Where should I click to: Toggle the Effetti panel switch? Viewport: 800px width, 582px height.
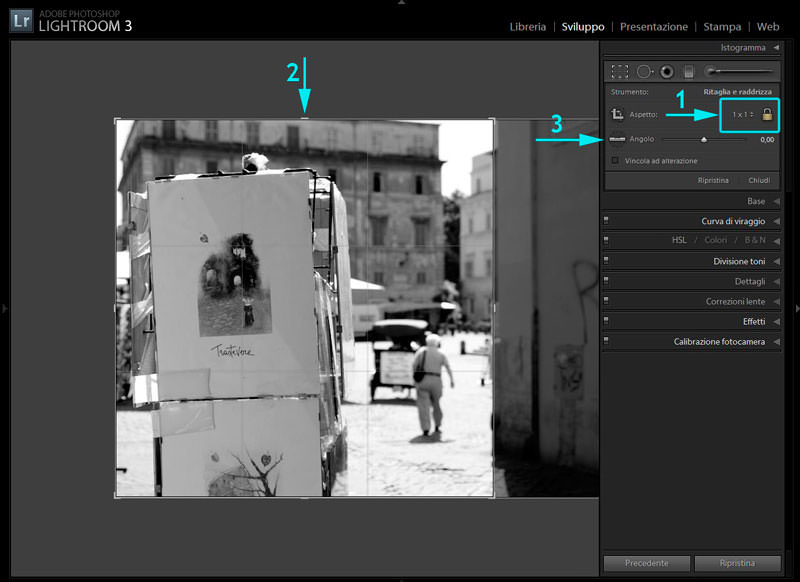pyautogui.click(x=606, y=321)
